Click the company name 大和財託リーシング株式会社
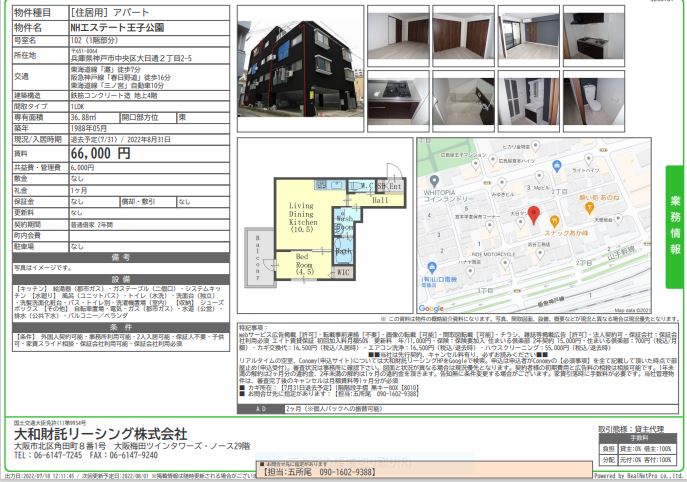Viewport: 687px width, 482px height. tap(101, 434)
